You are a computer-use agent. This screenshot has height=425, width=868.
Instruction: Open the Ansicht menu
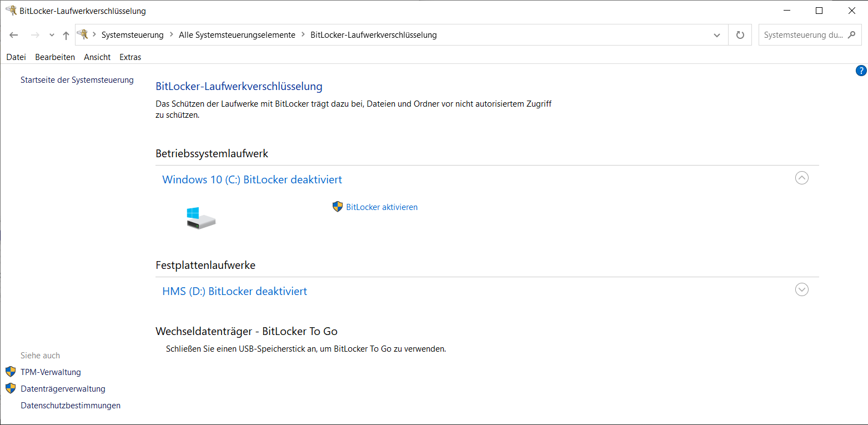click(x=97, y=57)
